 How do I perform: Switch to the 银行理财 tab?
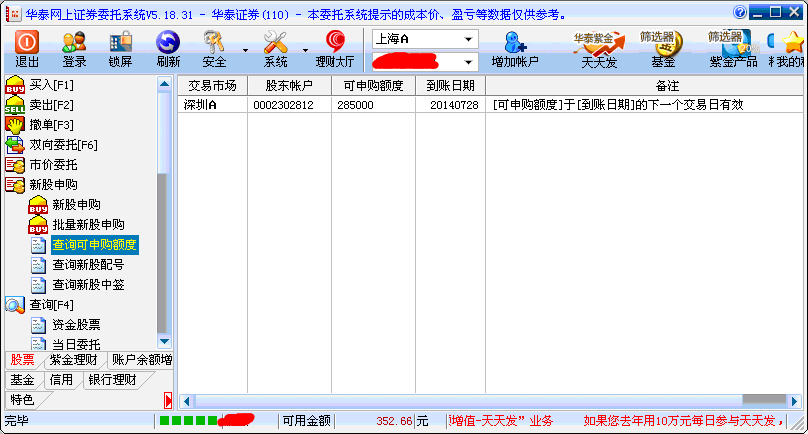pyautogui.click(x=111, y=380)
